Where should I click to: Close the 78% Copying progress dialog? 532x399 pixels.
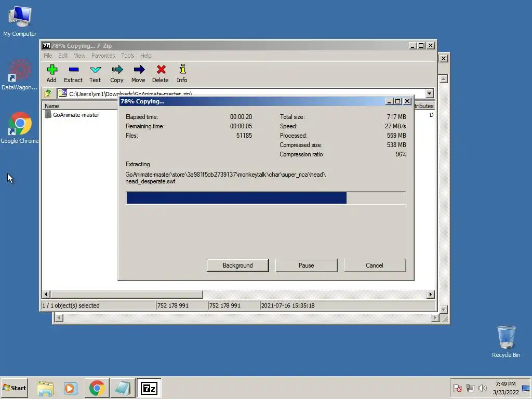(x=407, y=101)
